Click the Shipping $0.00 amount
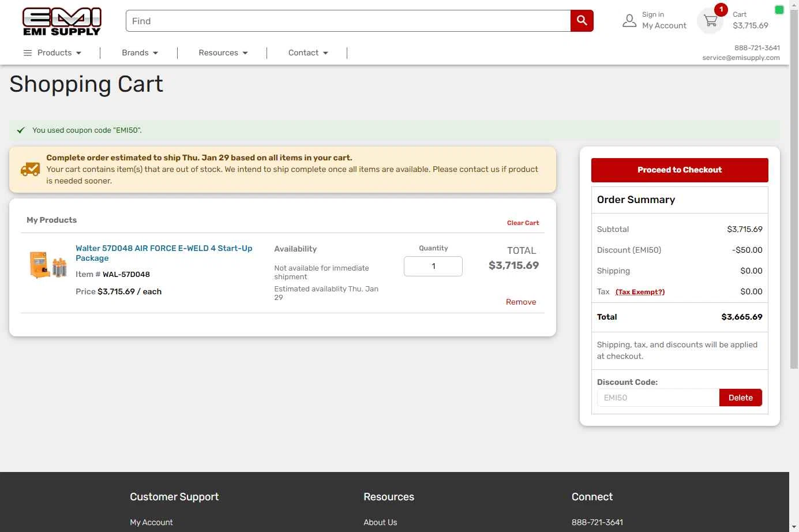 [751, 271]
